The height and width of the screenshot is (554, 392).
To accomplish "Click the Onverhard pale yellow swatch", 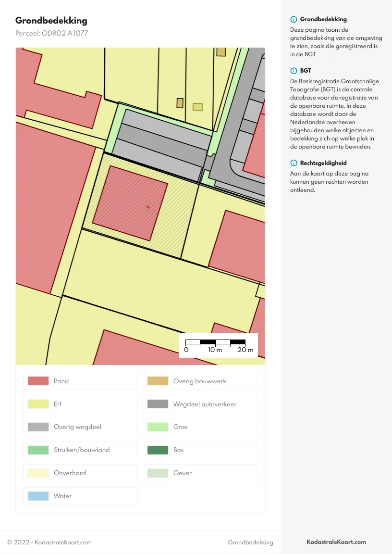I will [38, 473].
